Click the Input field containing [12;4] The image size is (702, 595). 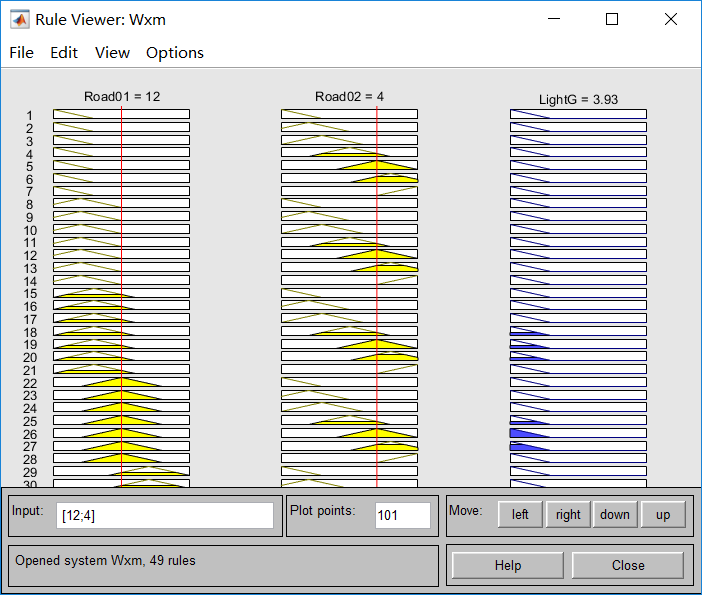(165, 515)
